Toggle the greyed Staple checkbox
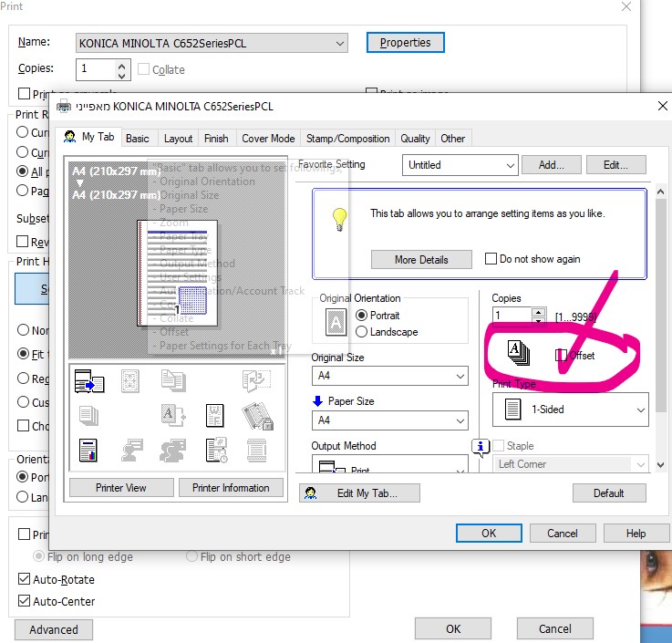Screen dimensions: 672x643 tap(499, 445)
